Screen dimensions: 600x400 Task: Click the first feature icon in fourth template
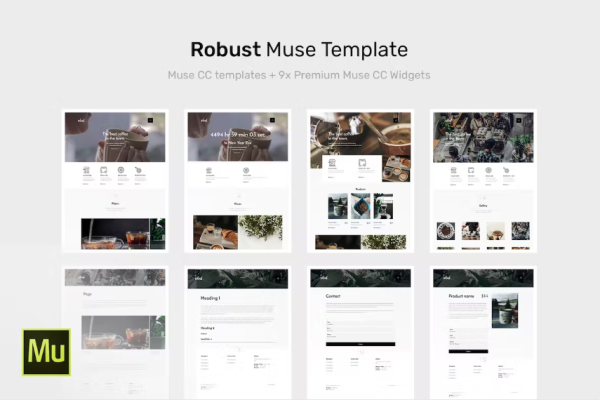pyautogui.click(x=455, y=170)
